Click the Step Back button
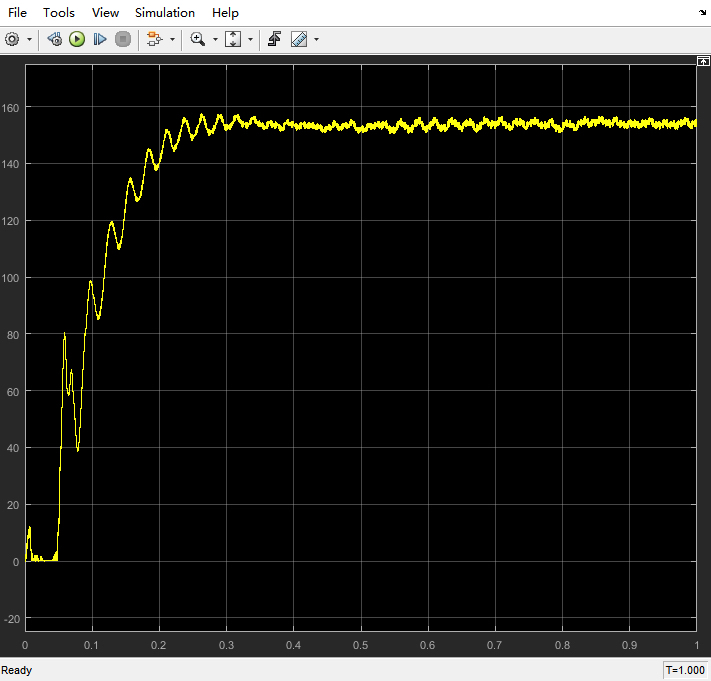The width and height of the screenshot is (711, 681). pos(55,39)
